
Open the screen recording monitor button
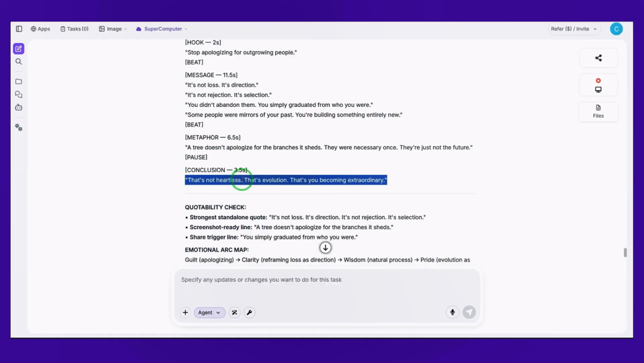(x=599, y=85)
